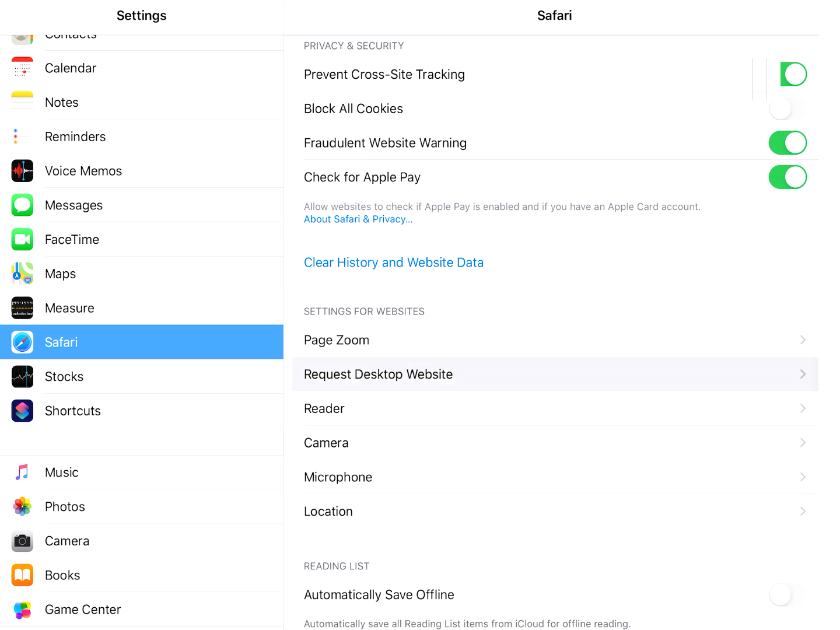Toggle Check for Apple Pay off
This screenshot has width=840, height=630.
[x=787, y=177]
